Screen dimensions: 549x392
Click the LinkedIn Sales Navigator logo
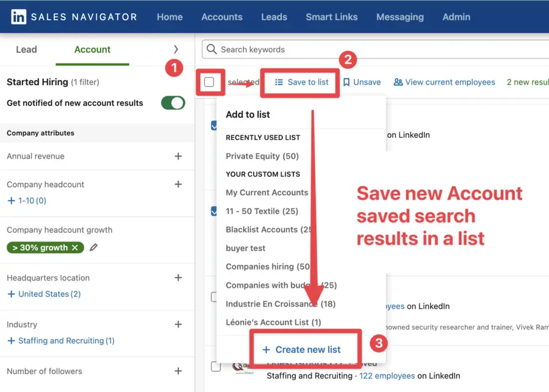(x=20, y=16)
